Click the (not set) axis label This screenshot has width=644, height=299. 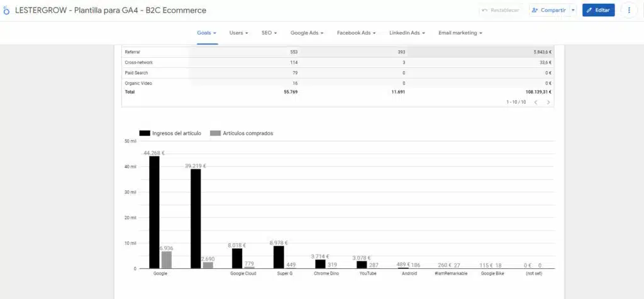(x=534, y=274)
